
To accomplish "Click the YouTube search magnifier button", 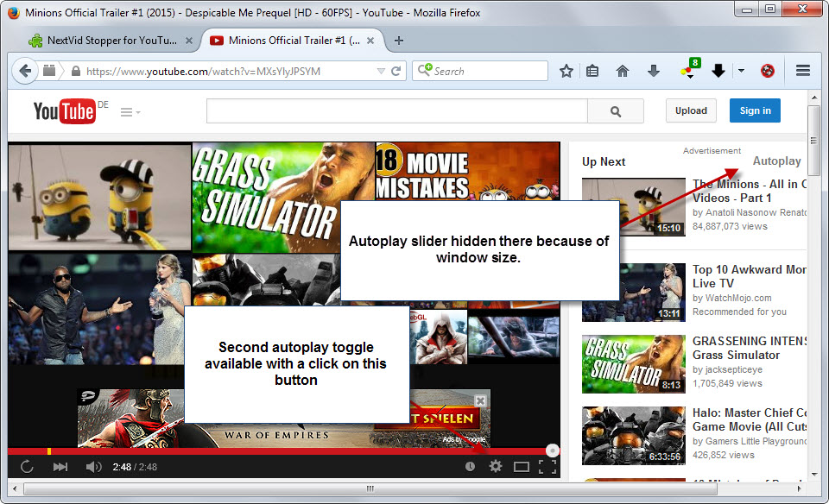I will tap(616, 111).
